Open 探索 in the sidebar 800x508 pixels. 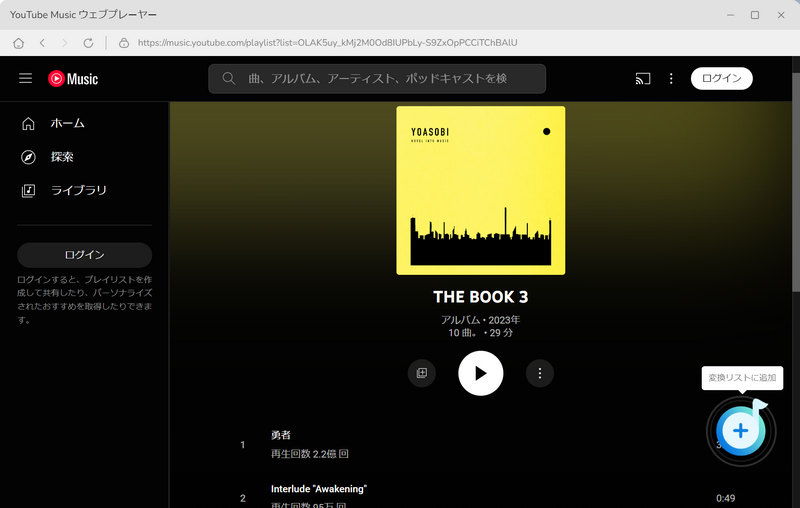click(x=62, y=157)
